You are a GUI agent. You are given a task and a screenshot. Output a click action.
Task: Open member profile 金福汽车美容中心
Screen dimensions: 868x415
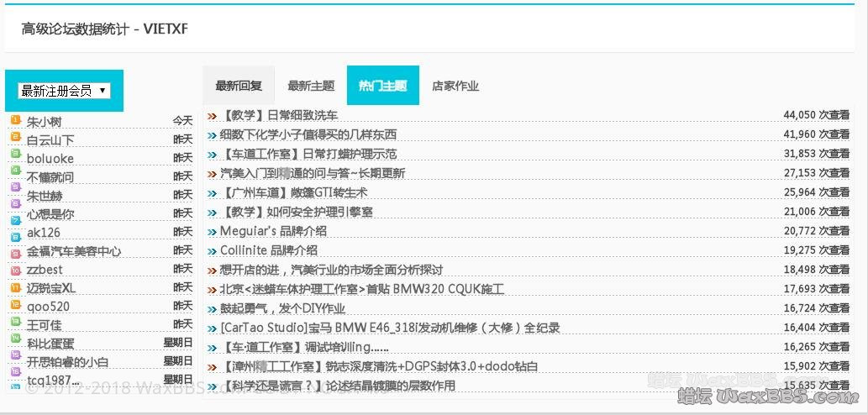click(x=74, y=251)
